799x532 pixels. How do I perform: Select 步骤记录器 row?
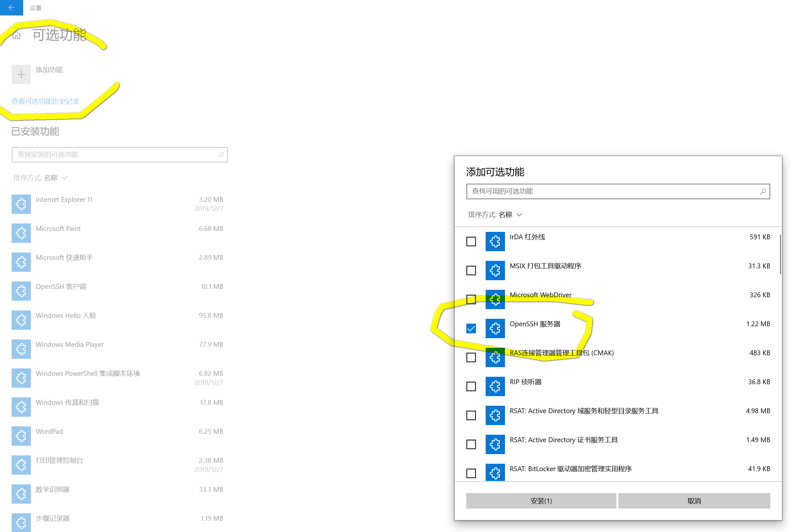point(118,522)
